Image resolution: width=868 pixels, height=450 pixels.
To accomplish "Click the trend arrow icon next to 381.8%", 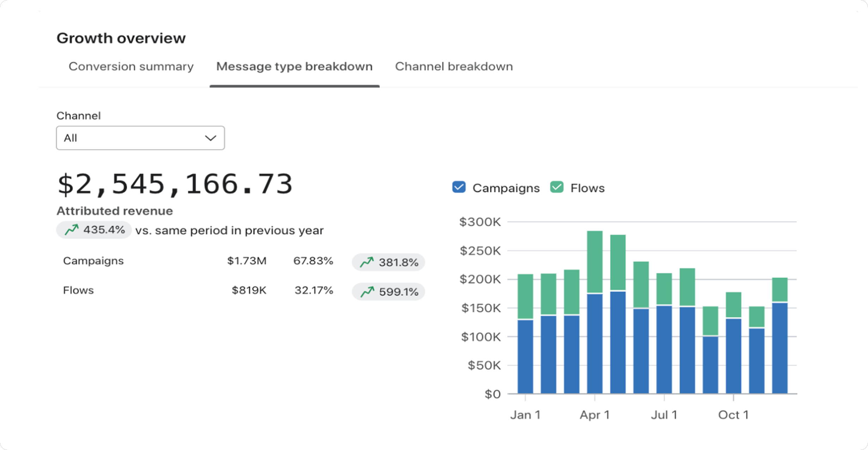I will (x=367, y=262).
